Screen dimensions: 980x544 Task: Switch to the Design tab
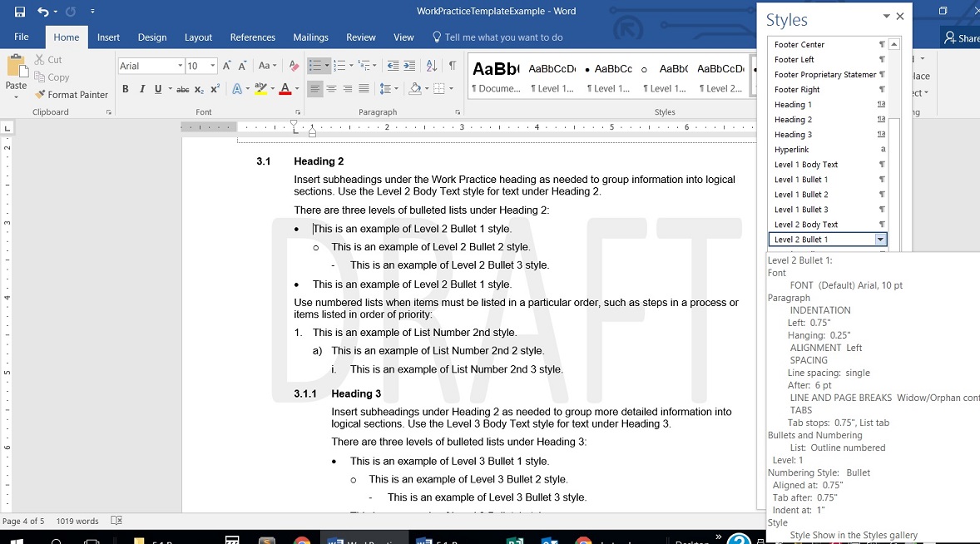coord(152,37)
